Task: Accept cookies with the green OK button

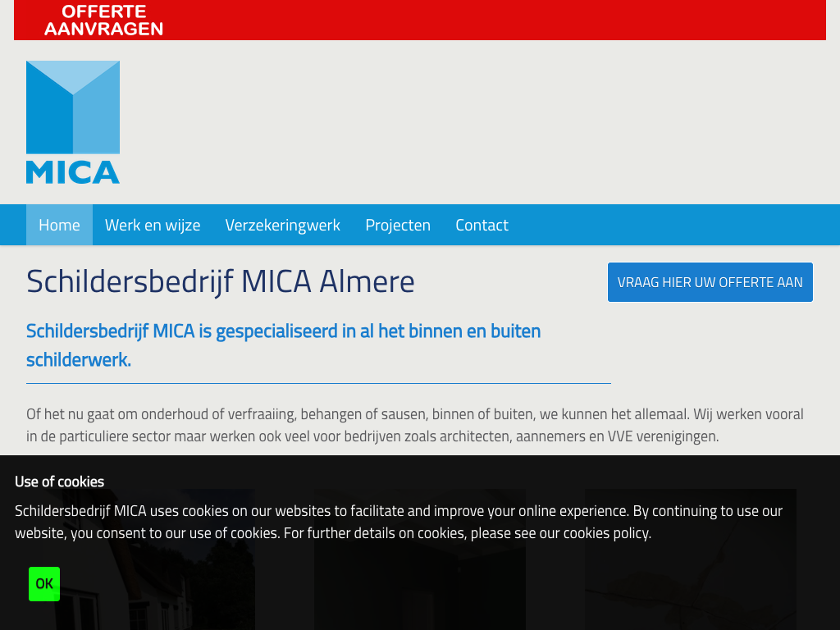Action: [44, 584]
